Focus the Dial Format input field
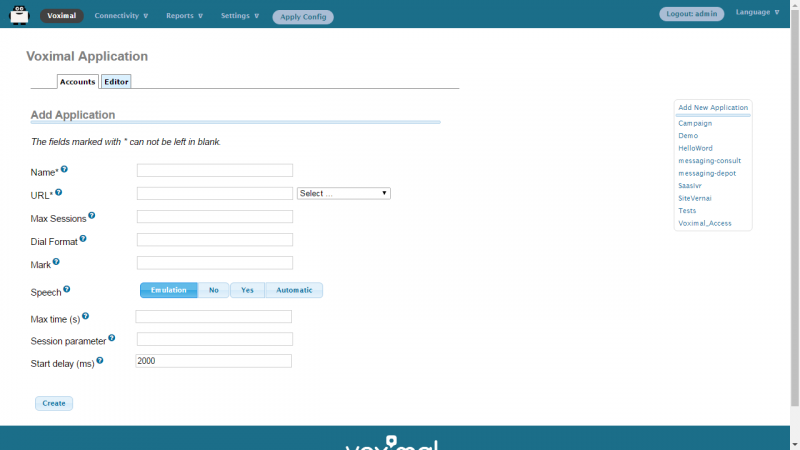800x450 pixels. 215,240
